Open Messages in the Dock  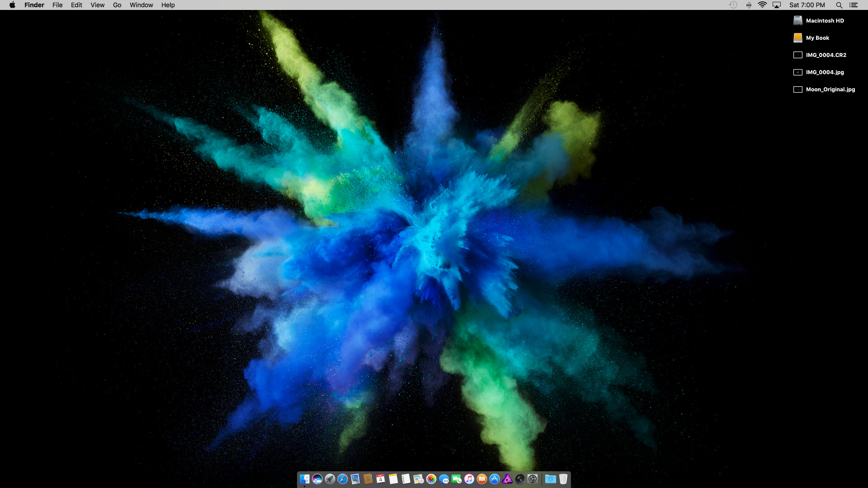click(444, 479)
